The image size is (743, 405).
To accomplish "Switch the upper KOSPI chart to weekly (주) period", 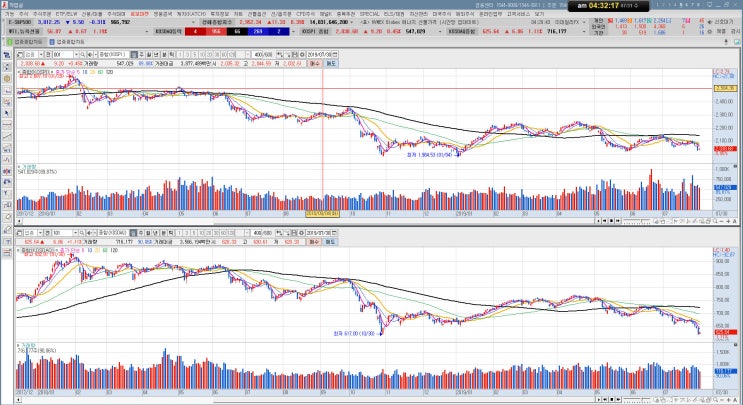I will [141, 54].
